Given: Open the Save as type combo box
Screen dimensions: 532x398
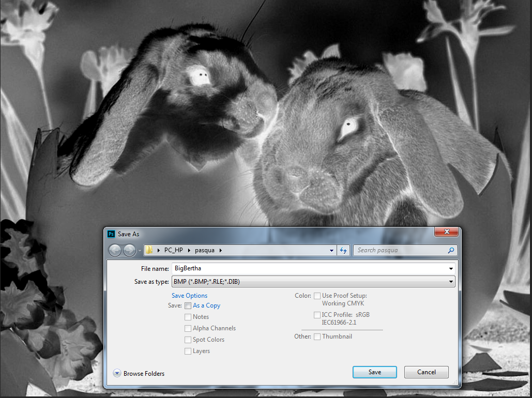Looking at the screenshot, I should click(x=313, y=282).
